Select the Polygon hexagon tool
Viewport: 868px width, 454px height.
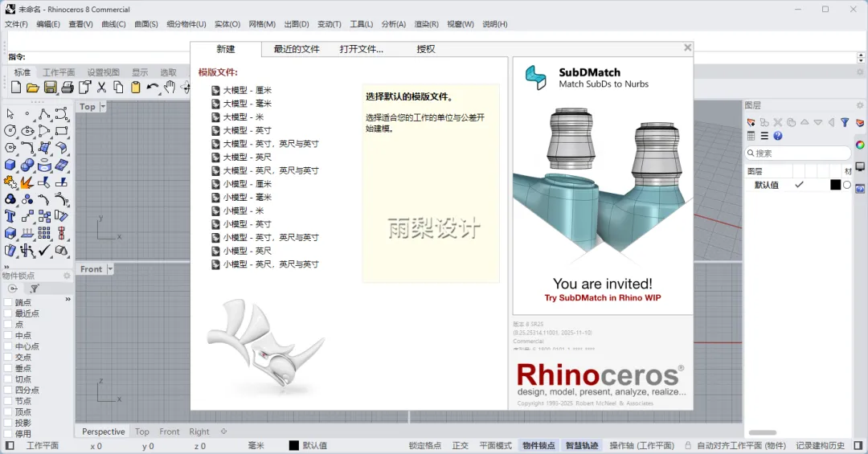click(10, 148)
